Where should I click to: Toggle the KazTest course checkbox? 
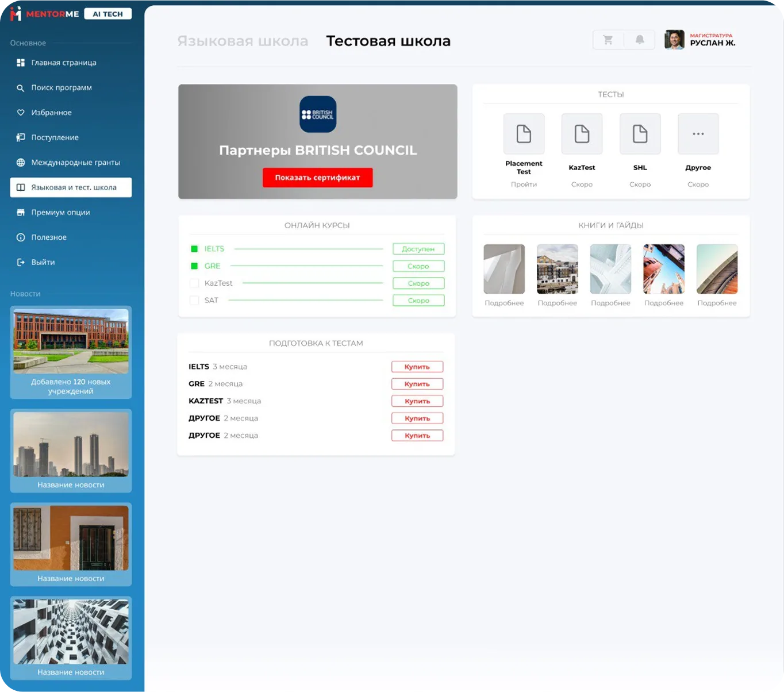tap(194, 283)
